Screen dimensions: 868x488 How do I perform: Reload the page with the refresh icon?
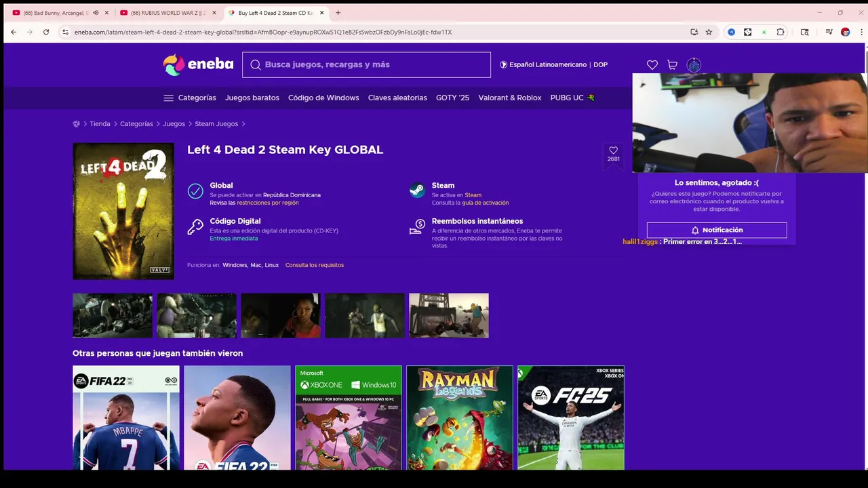pos(46,32)
